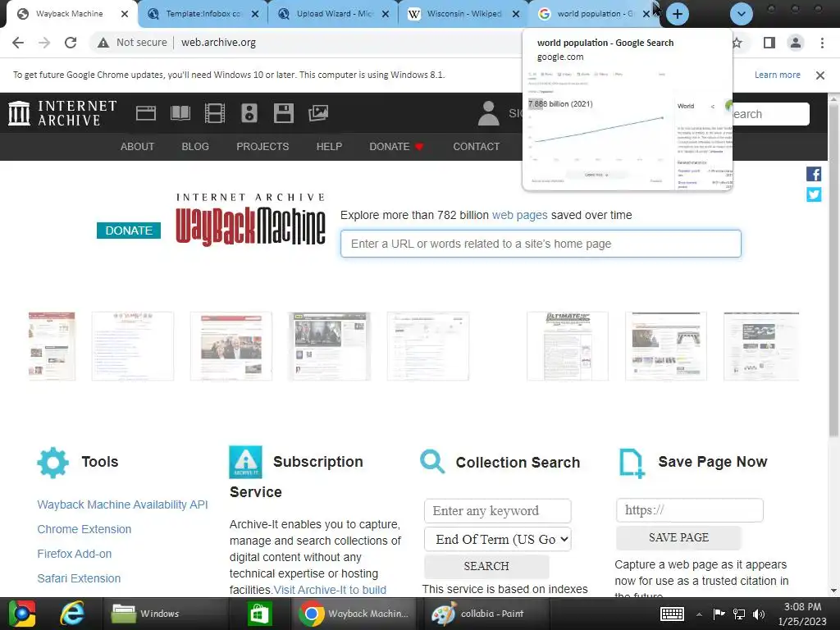Image resolution: width=840 pixels, height=630 pixels.
Task: Open a new browser tab
Action: pyautogui.click(x=677, y=14)
